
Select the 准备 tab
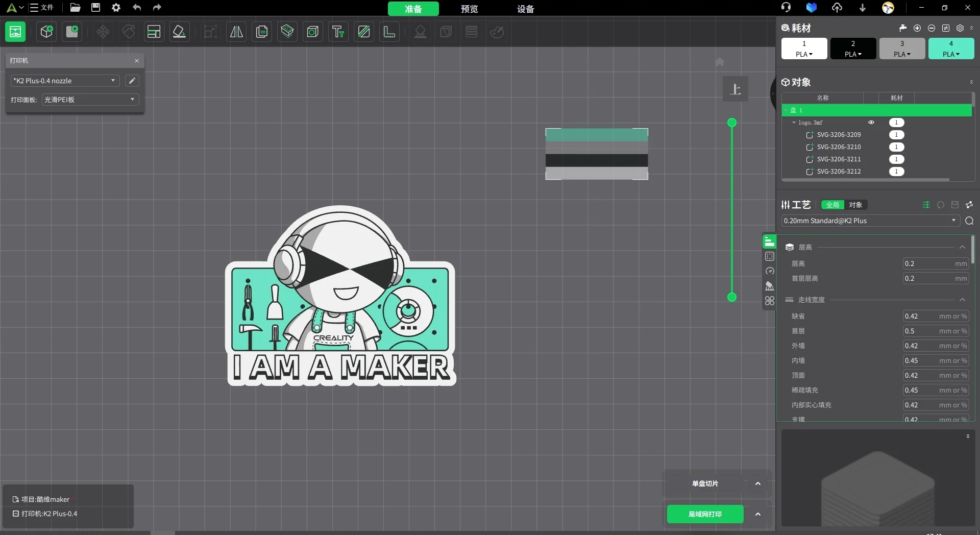(x=413, y=9)
